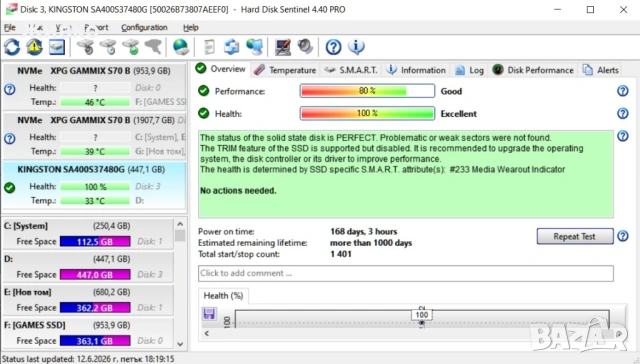This screenshot has width=640, height=364.
Task: Open the Disk Performance tab
Action: tap(533, 70)
